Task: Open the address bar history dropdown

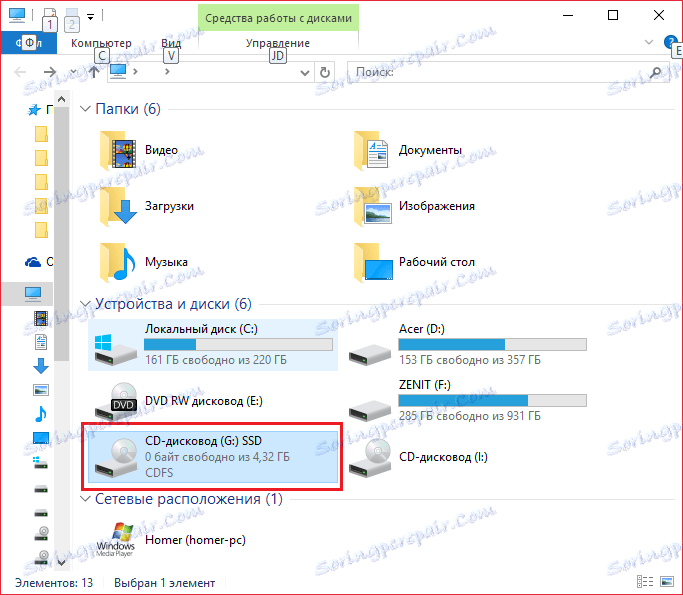Action: [305, 73]
